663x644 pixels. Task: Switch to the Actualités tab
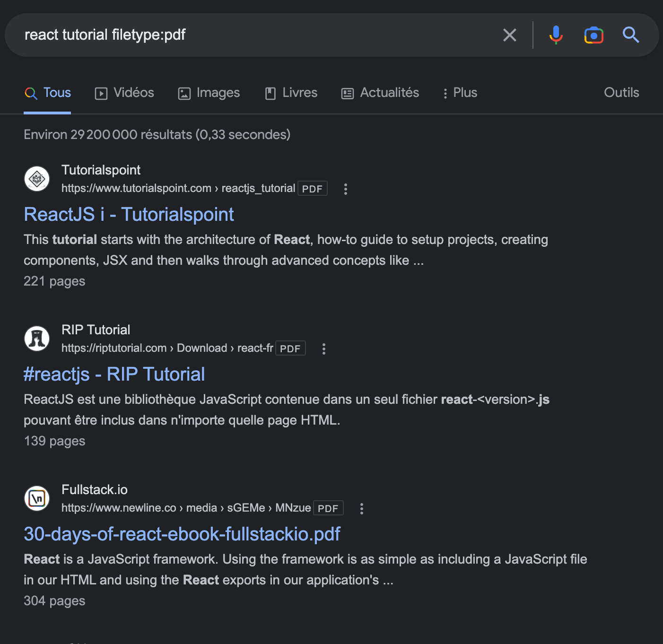(x=380, y=93)
